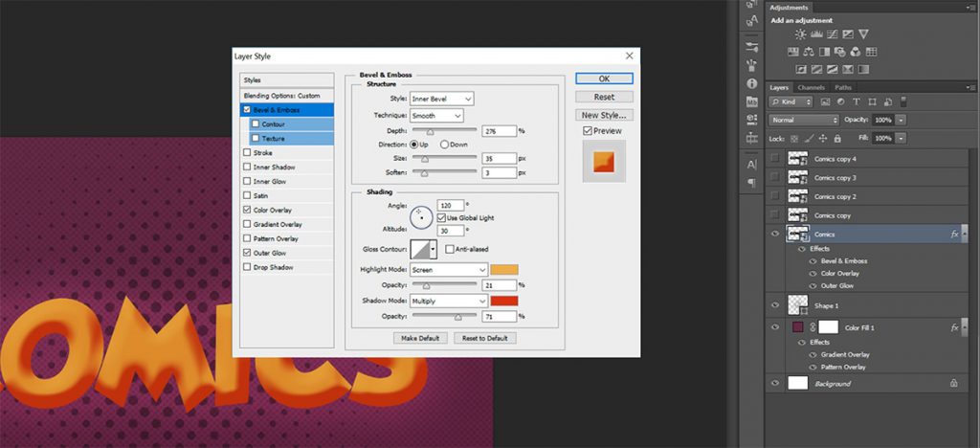The height and width of the screenshot is (448, 980).
Task: Filter layers by type layers icon
Action: (x=857, y=101)
